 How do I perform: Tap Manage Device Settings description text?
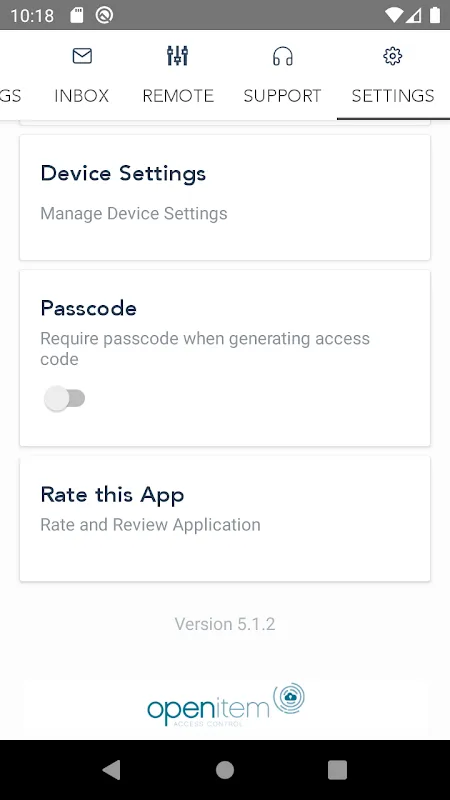(134, 213)
